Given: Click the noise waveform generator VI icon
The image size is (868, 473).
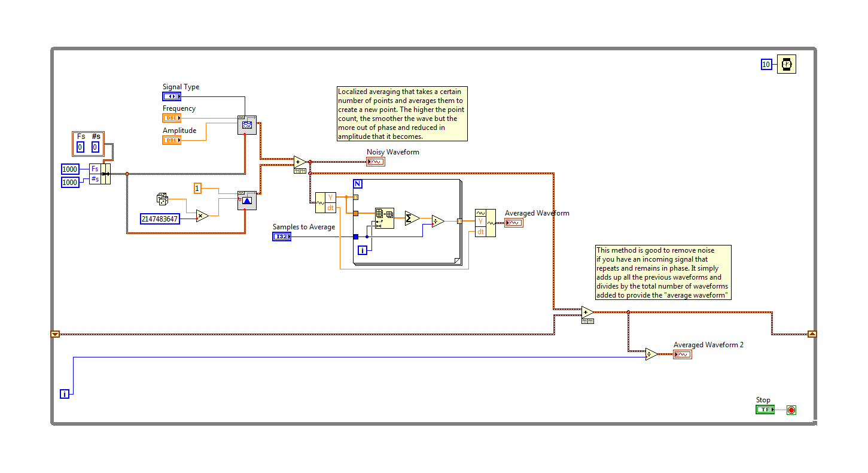Looking at the screenshot, I should pyautogui.click(x=247, y=201).
